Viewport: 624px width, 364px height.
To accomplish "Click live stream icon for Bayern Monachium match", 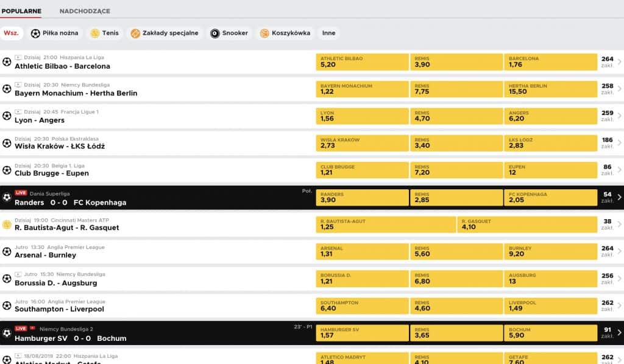I will pyautogui.click(x=18, y=85).
